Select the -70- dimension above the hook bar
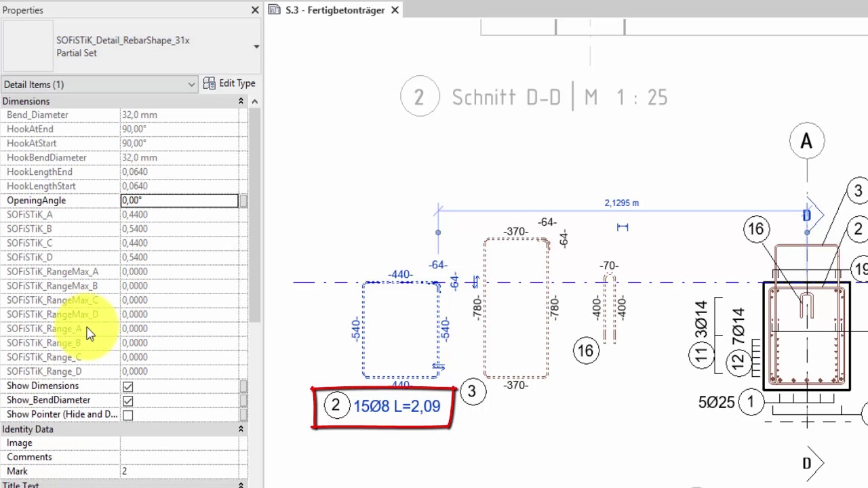This screenshot has width=868, height=488. click(x=609, y=266)
